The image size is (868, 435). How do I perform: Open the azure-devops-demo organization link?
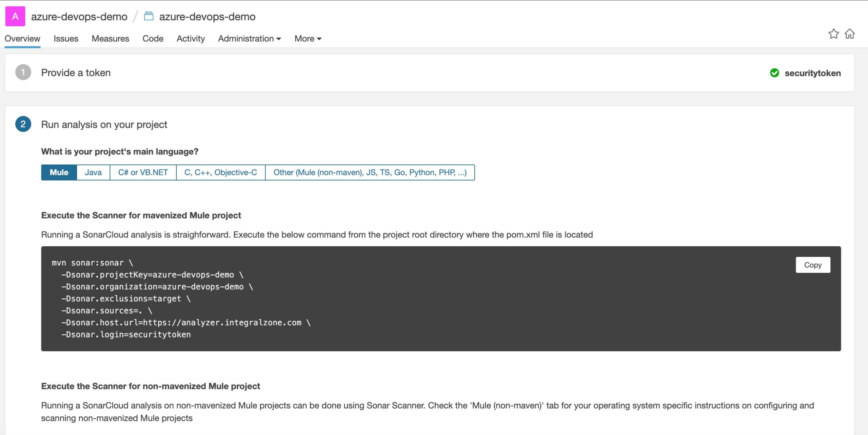(x=79, y=17)
